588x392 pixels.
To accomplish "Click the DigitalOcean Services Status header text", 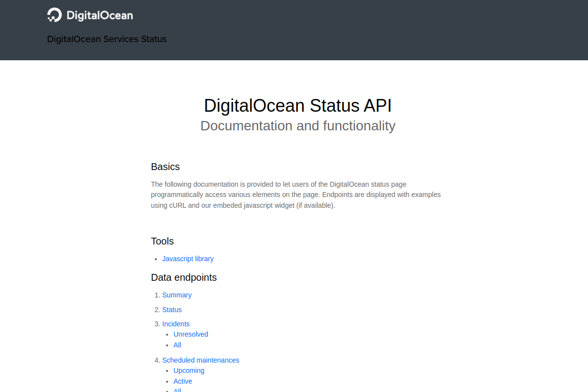I will click(107, 39).
